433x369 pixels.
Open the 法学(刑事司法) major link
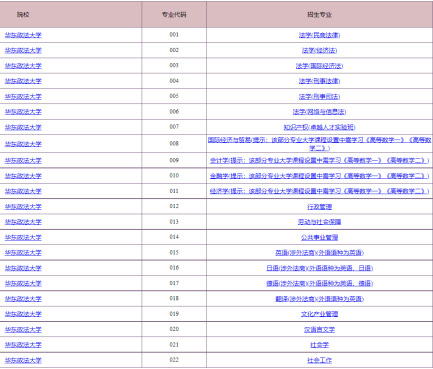click(x=319, y=97)
